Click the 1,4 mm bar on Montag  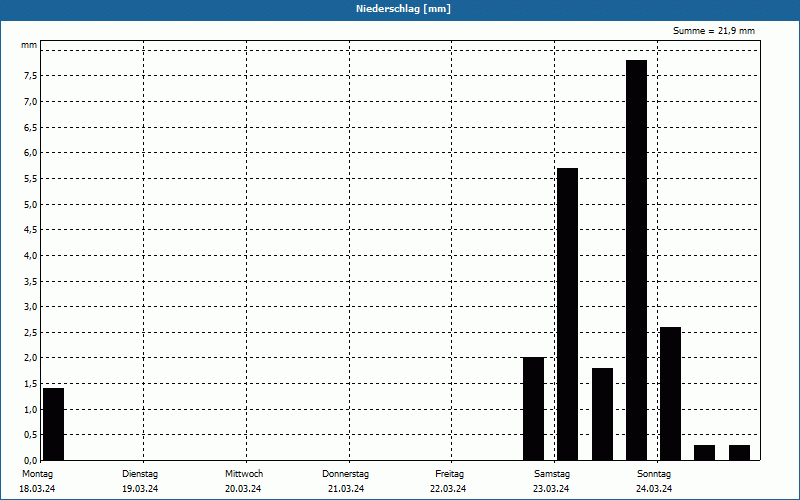(x=54, y=424)
